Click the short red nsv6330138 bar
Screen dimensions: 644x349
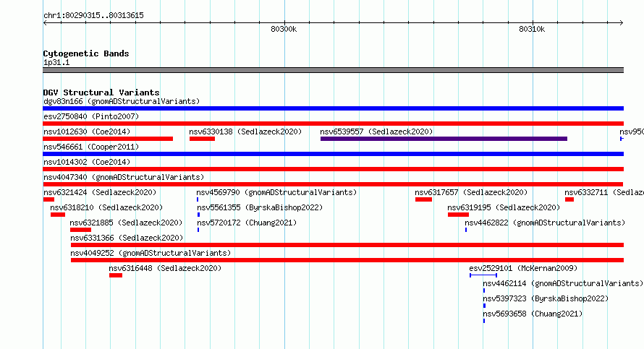[202, 139]
